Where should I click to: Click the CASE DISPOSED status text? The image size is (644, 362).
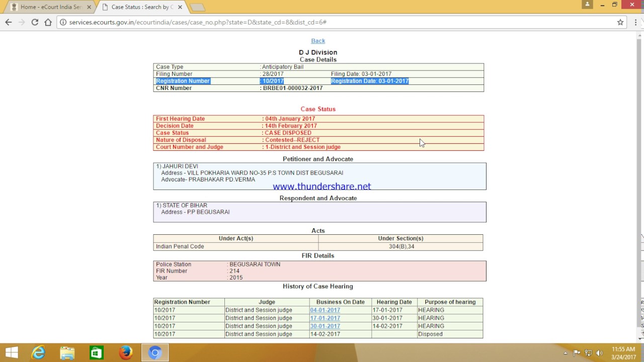click(288, 133)
